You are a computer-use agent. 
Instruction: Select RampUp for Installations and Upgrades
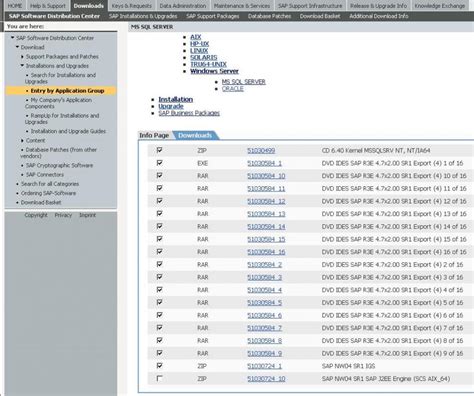[x=62, y=119]
